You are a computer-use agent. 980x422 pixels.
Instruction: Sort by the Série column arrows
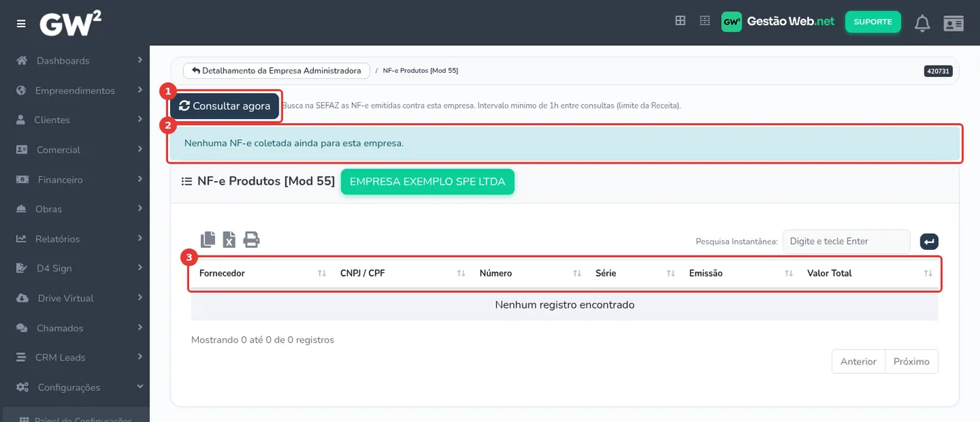click(x=671, y=274)
